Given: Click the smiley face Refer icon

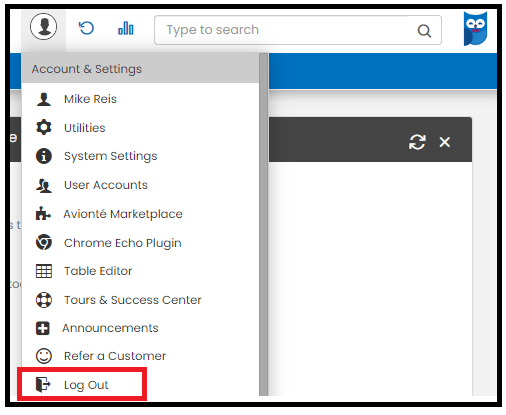Looking at the screenshot, I should (44, 356).
